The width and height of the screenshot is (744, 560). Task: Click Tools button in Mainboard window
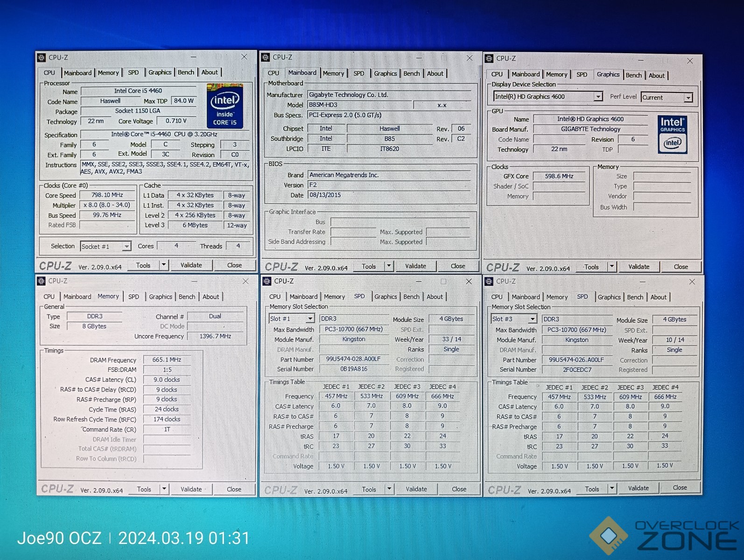[369, 266]
